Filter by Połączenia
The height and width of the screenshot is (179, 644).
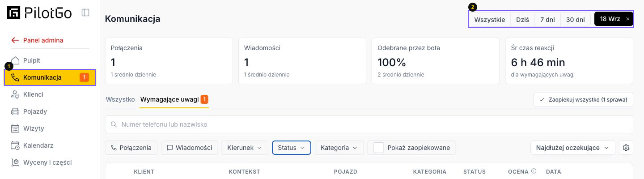click(131, 148)
